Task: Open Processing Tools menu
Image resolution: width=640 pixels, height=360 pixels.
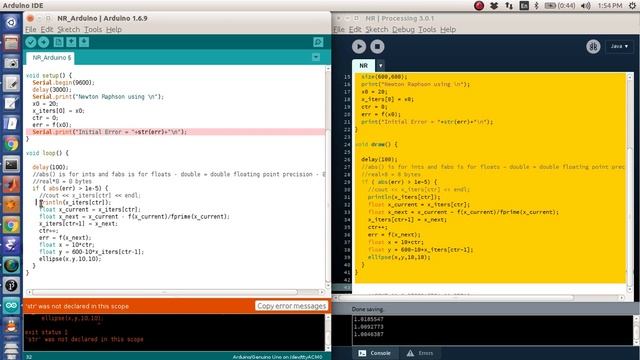Action: (427, 29)
